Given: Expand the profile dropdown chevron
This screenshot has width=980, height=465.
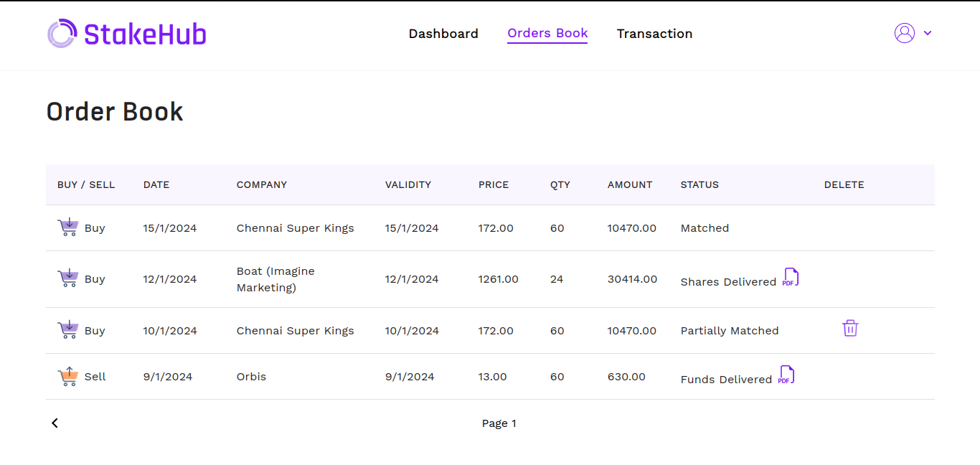Looking at the screenshot, I should pyautogui.click(x=928, y=33).
